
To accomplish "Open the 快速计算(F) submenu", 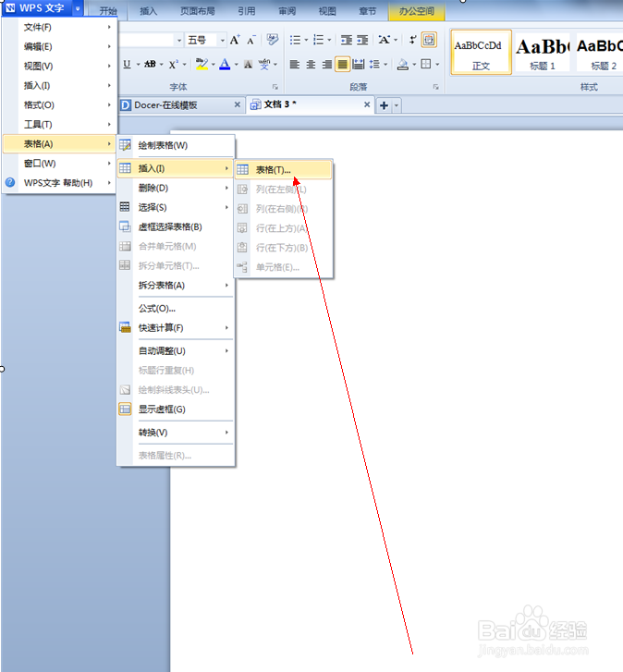I will click(x=177, y=328).
